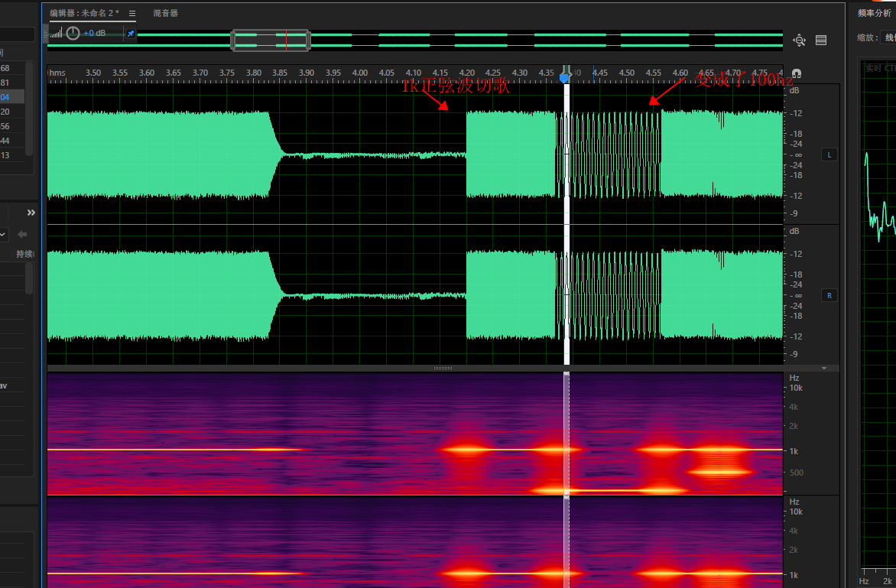The width and height of the screenshot is (896, 588).
Task: Toggle the left channel L button
Action: [x=829, y=155]
